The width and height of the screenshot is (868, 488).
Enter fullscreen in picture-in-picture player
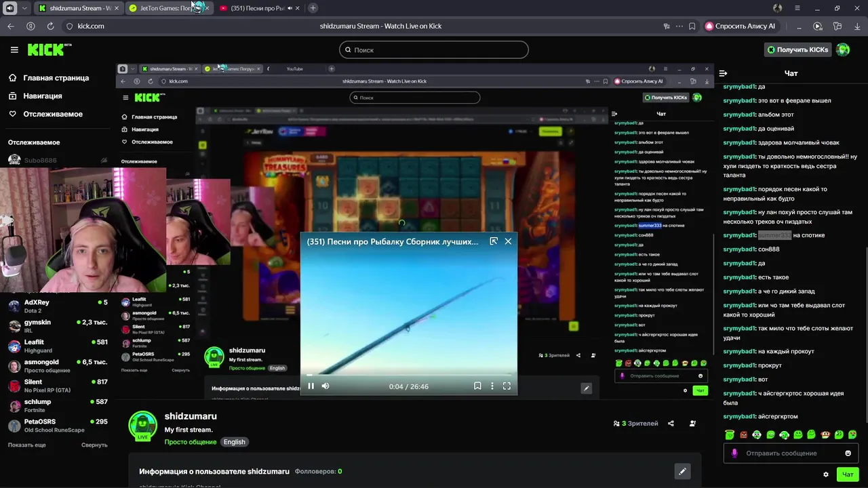click(x=507, y=386)
